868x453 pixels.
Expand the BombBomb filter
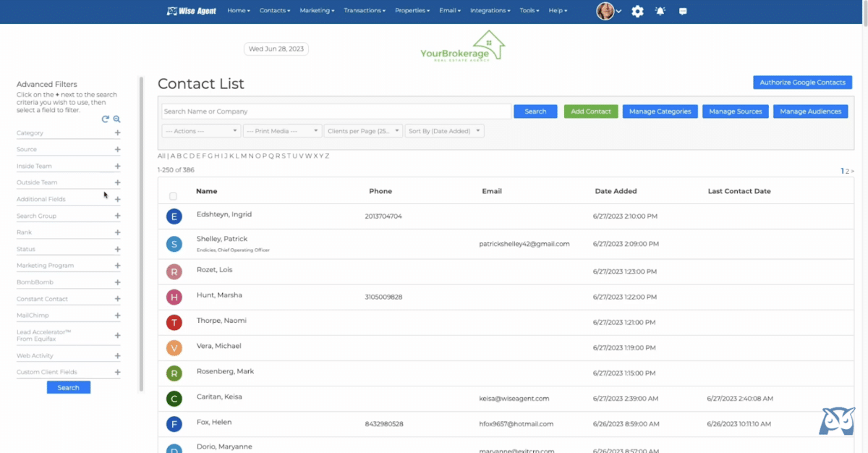(x=117, y=283)
